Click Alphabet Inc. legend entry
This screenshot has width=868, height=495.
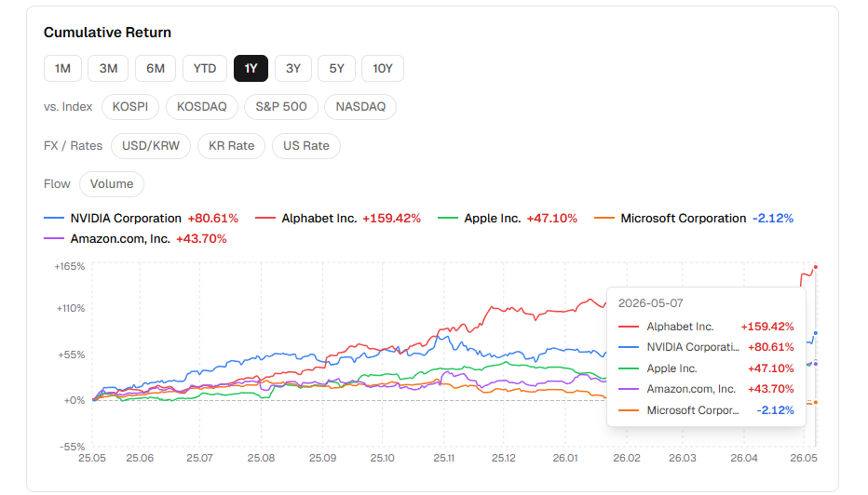[338, 219]
